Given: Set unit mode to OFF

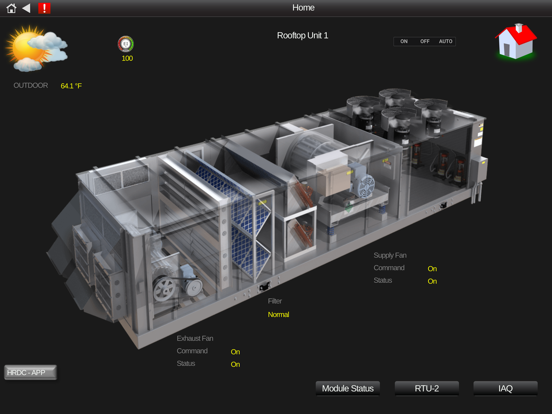Looking at the screenshot, I should click(425, 41).
